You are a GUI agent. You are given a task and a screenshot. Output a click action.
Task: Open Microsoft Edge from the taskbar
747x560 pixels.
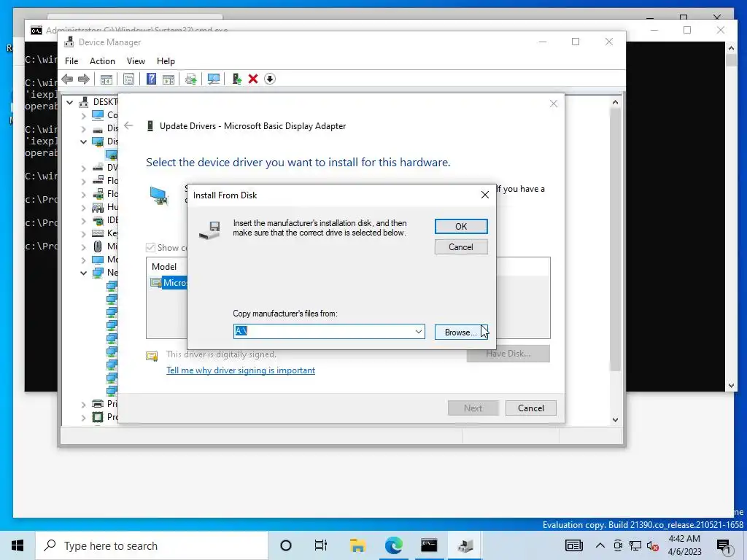click(x=393, y=545)
